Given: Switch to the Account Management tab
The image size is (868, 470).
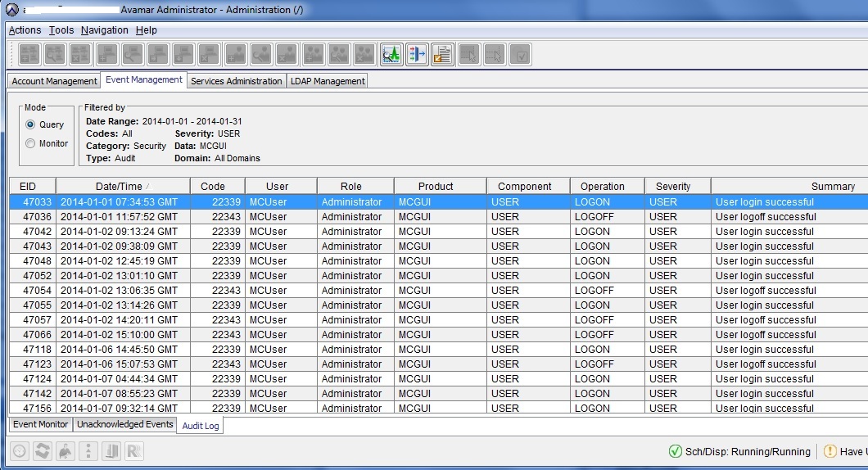Looking at the screenshot, I should click(54, 81).
